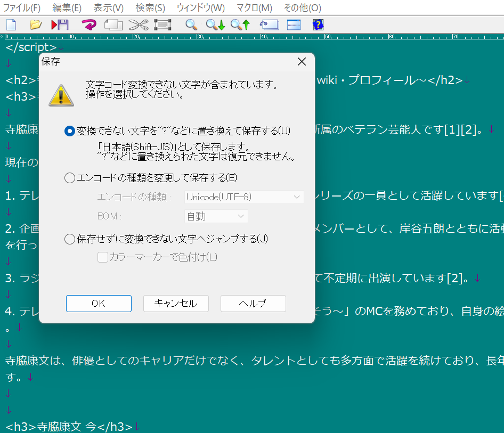Click the select-all frame icon
Image resolution: width=504 pixels, height=433 pixels.
162,24
